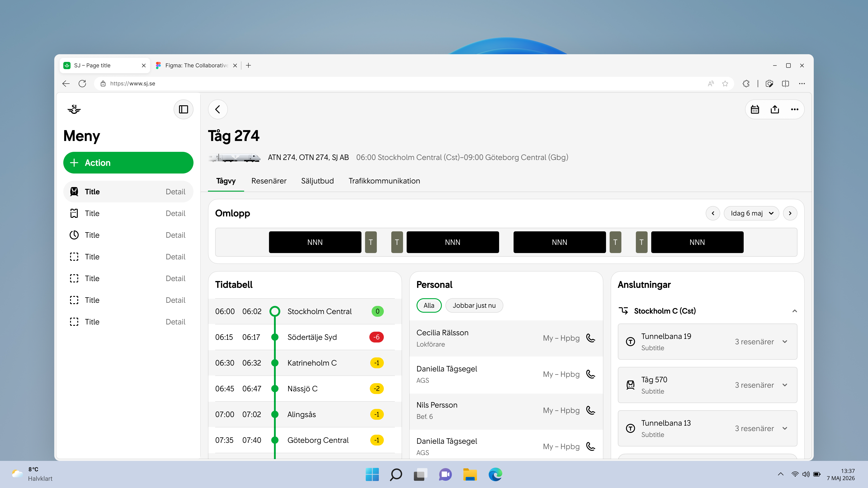Screen dimensions: 868x488
Task: Add page to favorites star icon
Action: click(725, 84)
